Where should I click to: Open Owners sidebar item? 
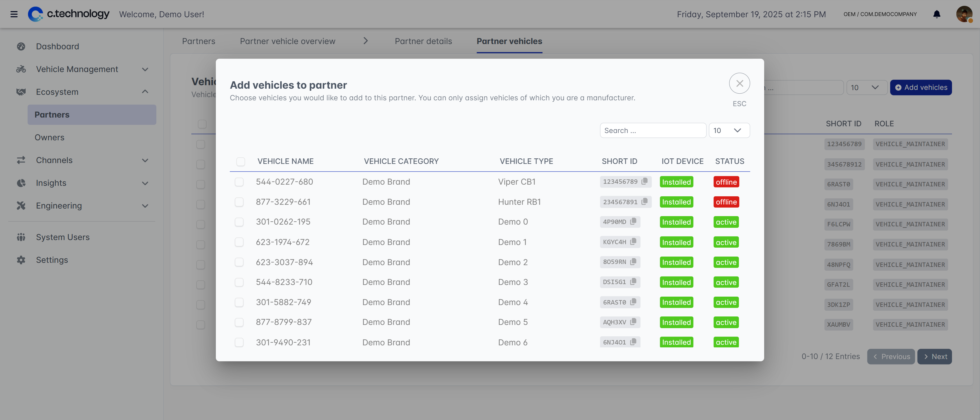tap(50, 137)
